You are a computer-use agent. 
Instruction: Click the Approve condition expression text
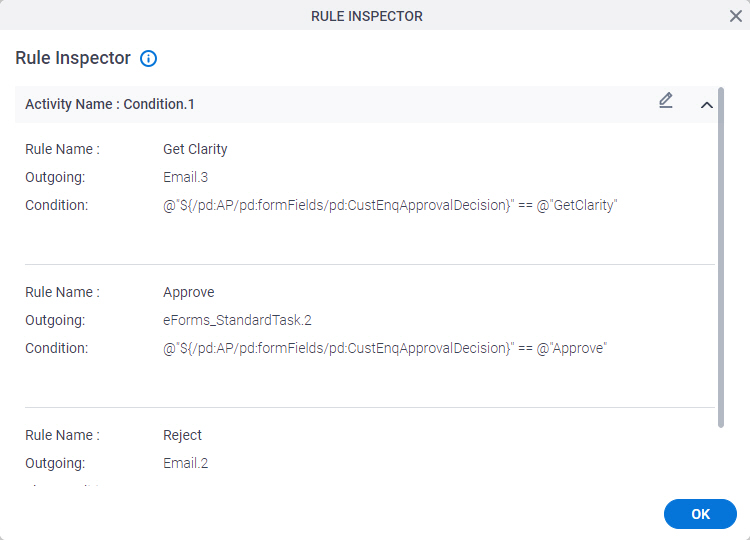click(x=385, y=348)
